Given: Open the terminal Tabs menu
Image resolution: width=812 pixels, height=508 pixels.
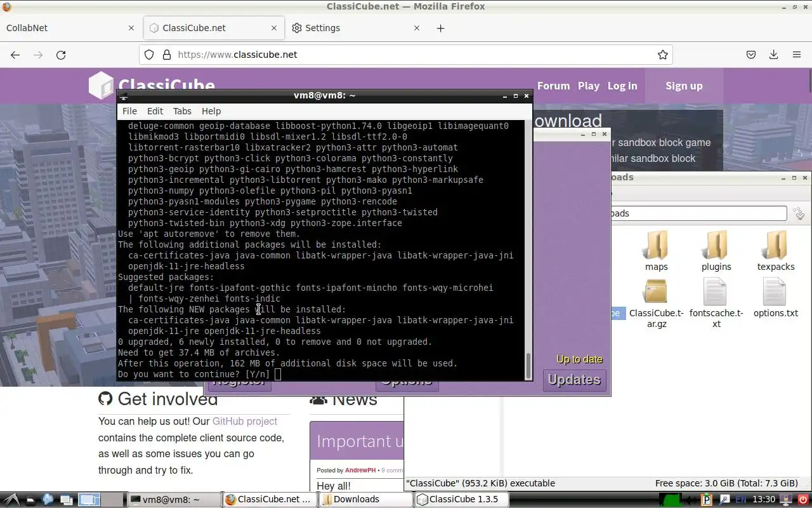Looking at the screenshot, I should coord(182,111).
